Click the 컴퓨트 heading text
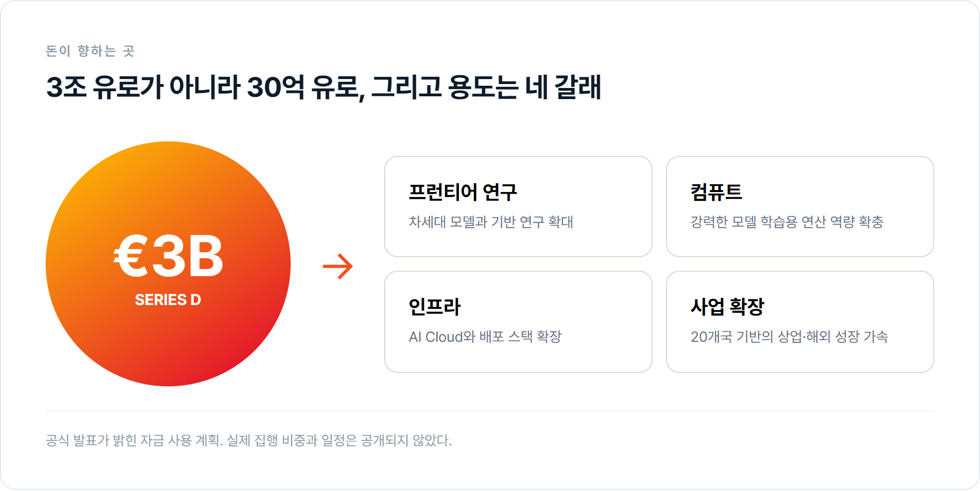 tap(716, 192)
